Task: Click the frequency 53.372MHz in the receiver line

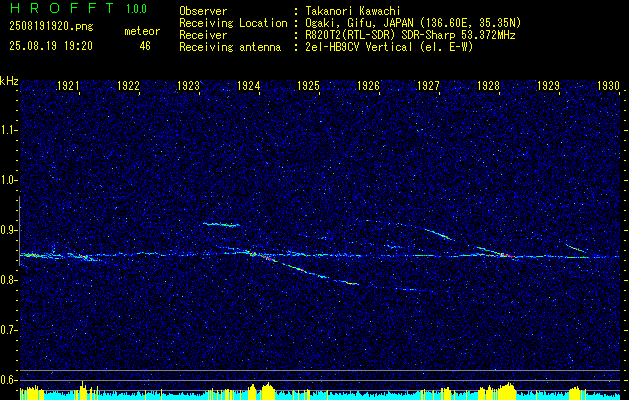Action: [486, 35]
